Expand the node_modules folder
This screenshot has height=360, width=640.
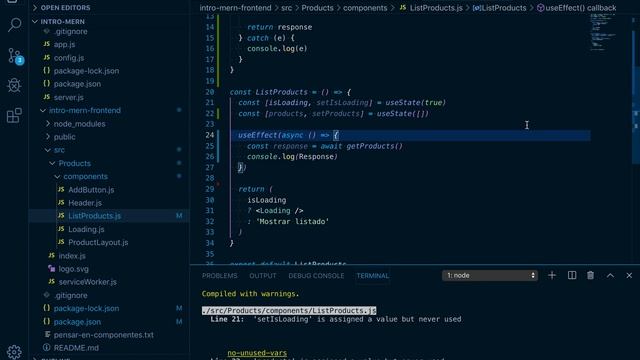(x=79, y=124)
